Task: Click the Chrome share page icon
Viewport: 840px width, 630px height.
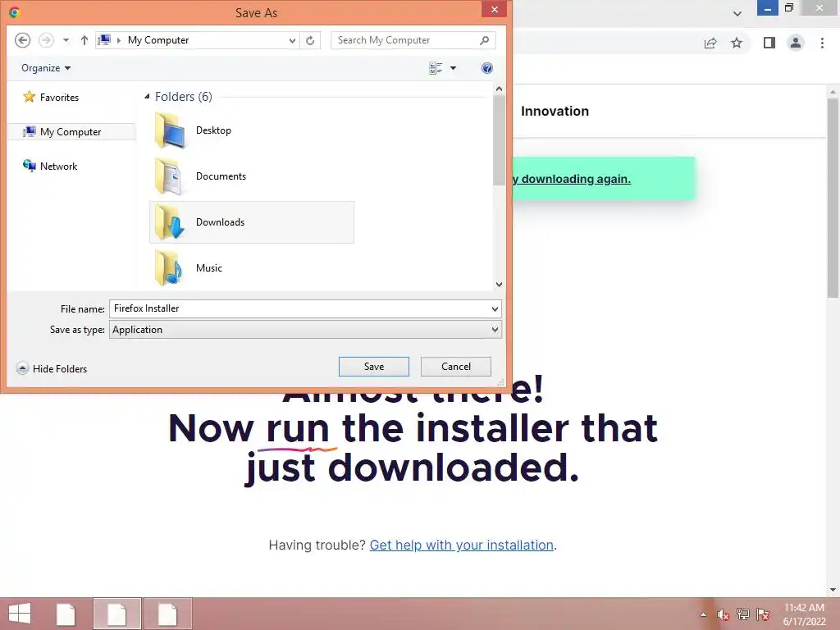Action: (x=710, y=43)
